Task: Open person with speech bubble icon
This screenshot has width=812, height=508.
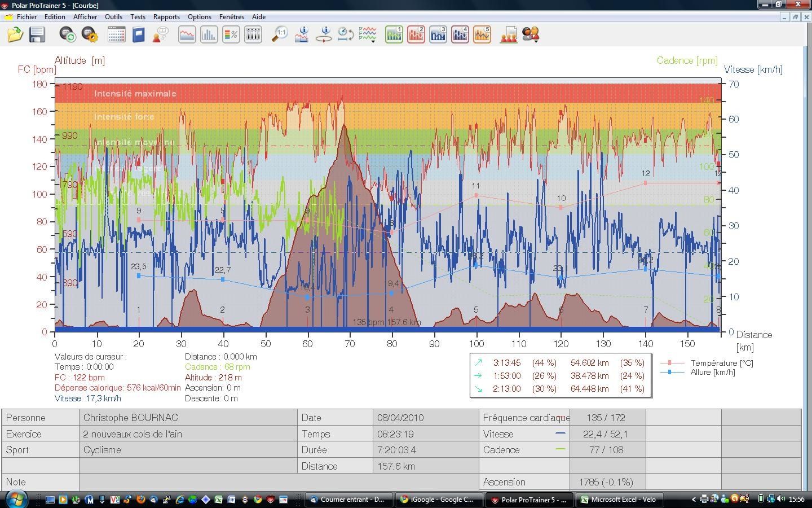Action: point(160,35)
